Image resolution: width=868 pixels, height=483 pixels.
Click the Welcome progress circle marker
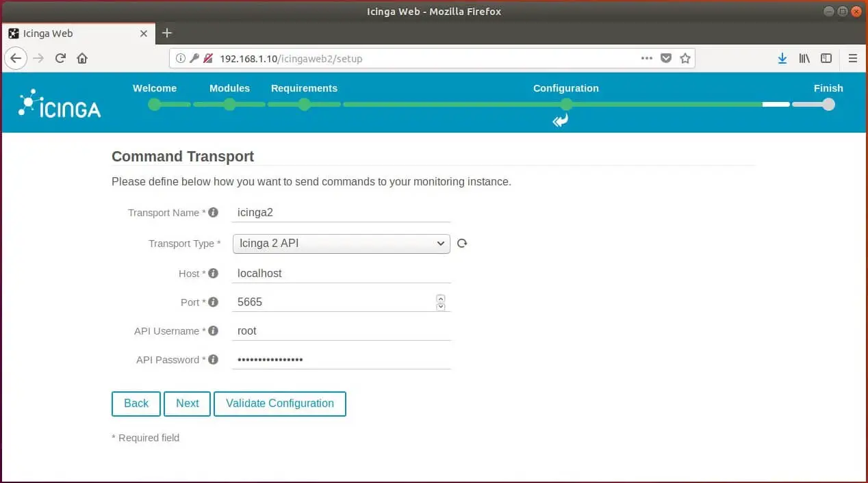[x=155, y=105]
